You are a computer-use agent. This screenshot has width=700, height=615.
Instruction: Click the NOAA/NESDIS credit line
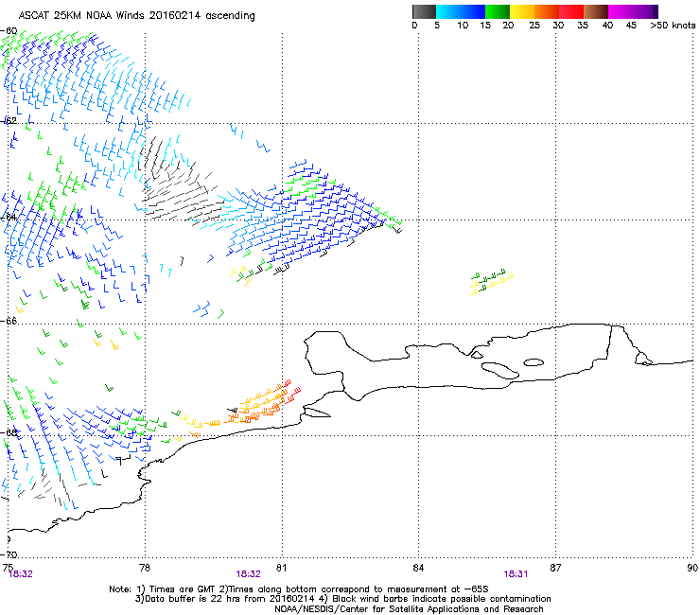coord(409,609)
